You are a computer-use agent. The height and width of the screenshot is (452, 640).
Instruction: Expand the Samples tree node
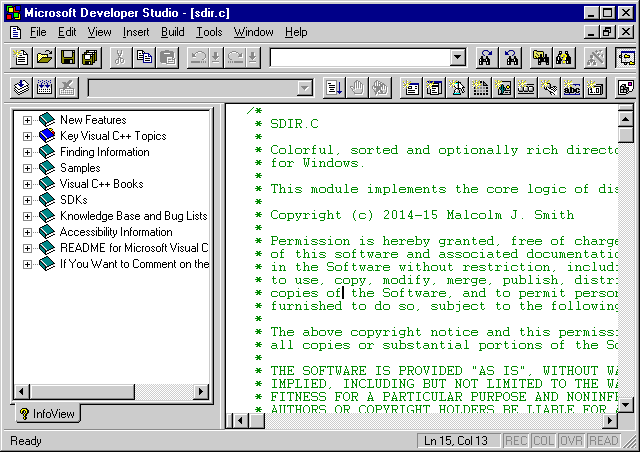(27, 168)
